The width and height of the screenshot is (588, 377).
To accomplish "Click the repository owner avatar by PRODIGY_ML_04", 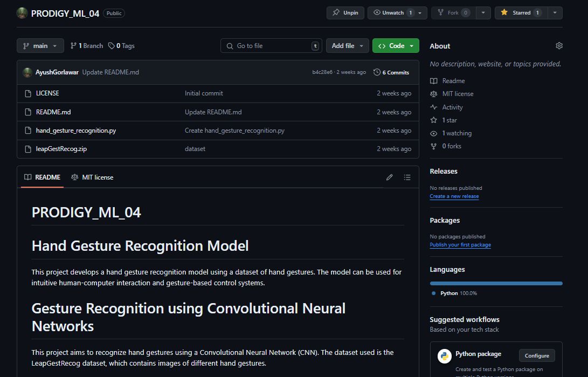I will point(22,13).
